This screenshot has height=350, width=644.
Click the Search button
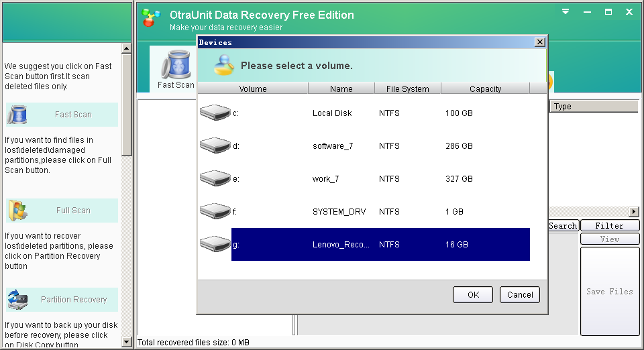[563, 226]
